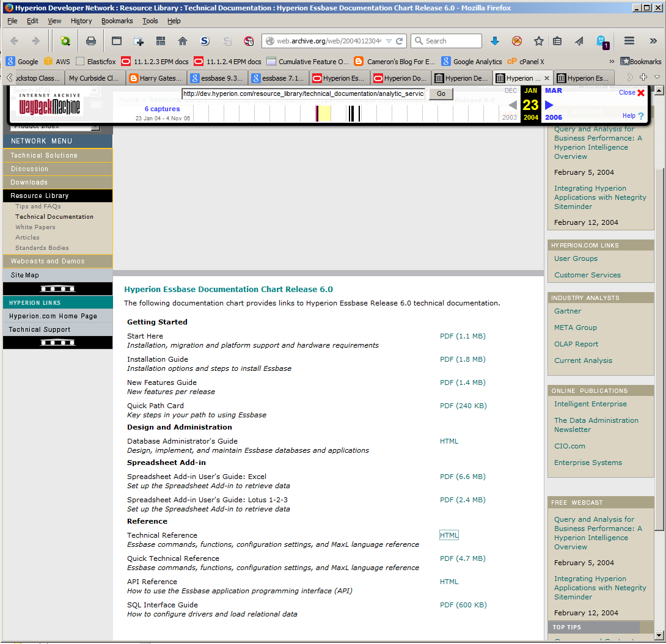Click the page vertical scrollbar thumb
The width and height of the screenshot is (666, 644).
[x=658, y=348]
